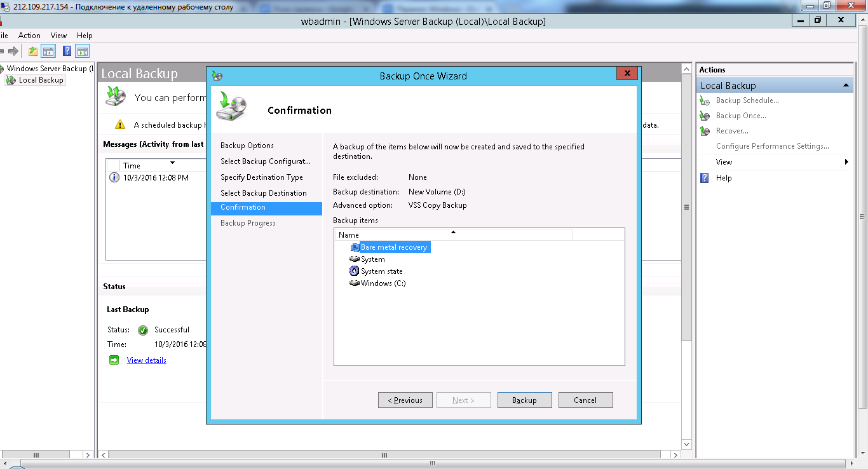868x469 pixels.
Task: Click the vertical scrollbar of main pane
Action: click(686, 207)
